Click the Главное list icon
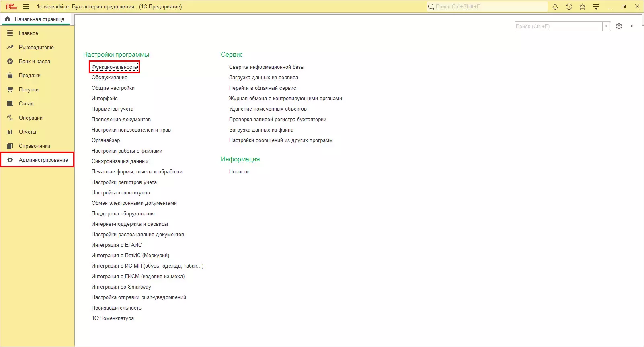 [x=10, y=33]
